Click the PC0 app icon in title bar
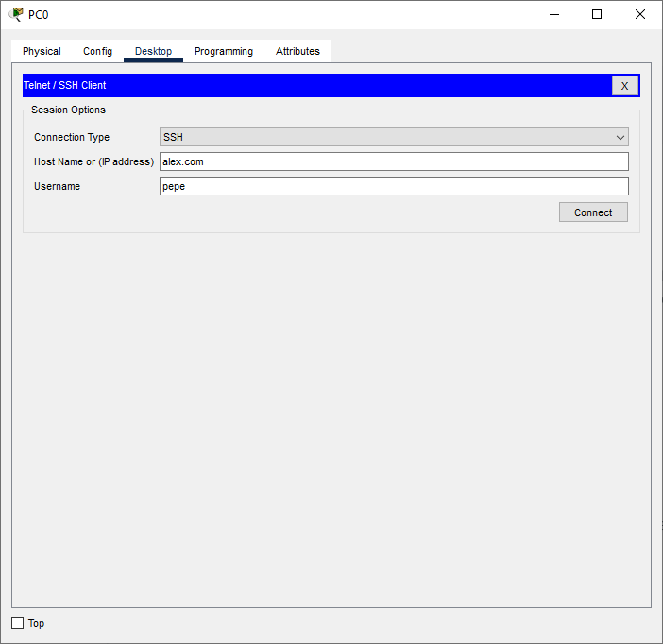The image size is (663, 644). (16, 14)
